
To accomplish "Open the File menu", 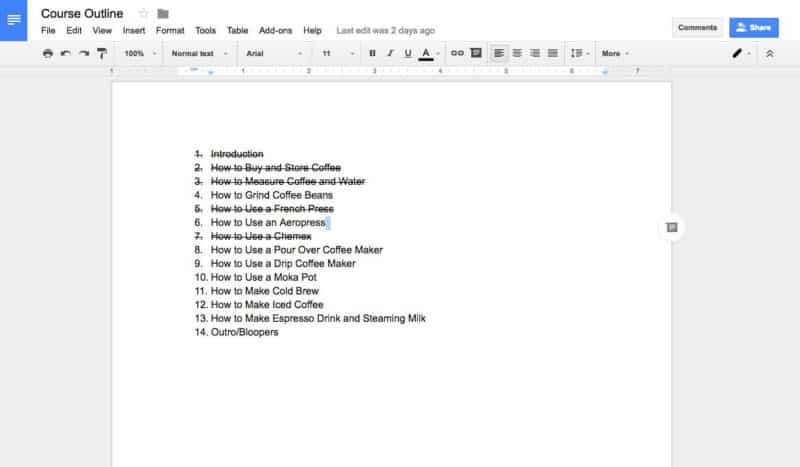I will 48,31.
